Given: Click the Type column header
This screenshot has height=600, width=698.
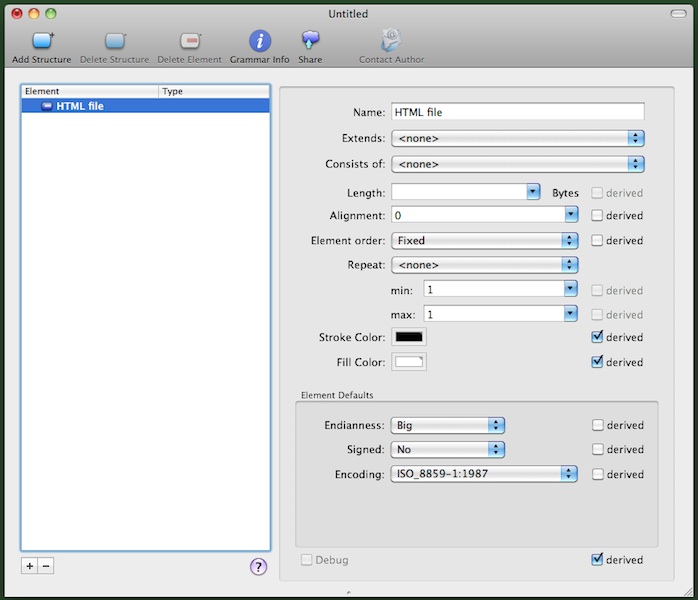Looking at the screenshot, I should [213, 91].
